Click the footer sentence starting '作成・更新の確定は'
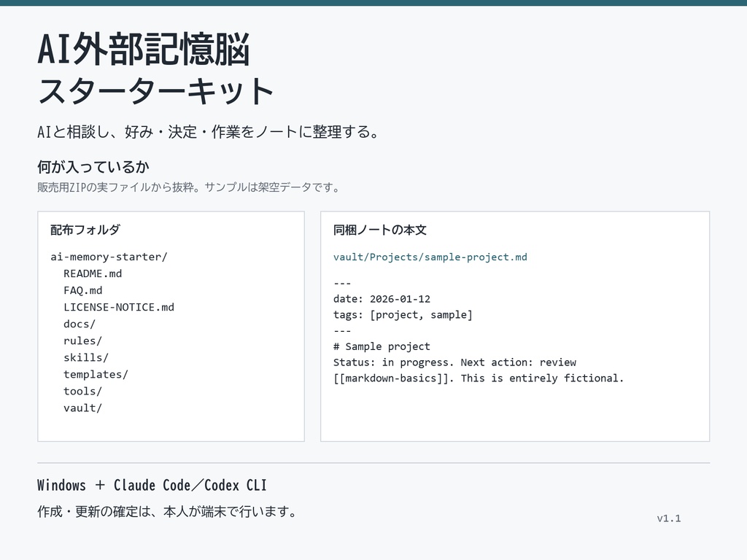The image size is (747, 560). tap(167, 511)
